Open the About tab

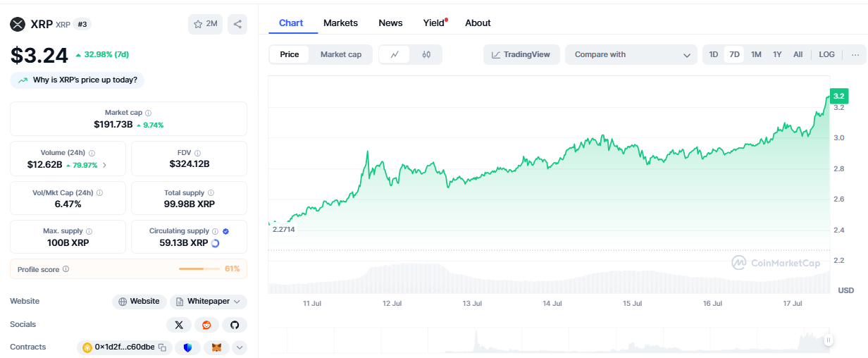click(x=478, y=23)
